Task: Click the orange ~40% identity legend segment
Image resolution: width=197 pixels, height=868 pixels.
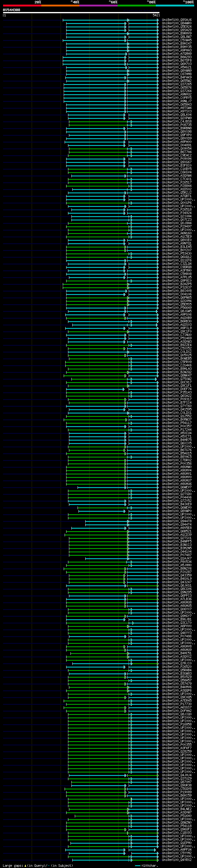Action: pyautogui.click(x=60, y=6)
